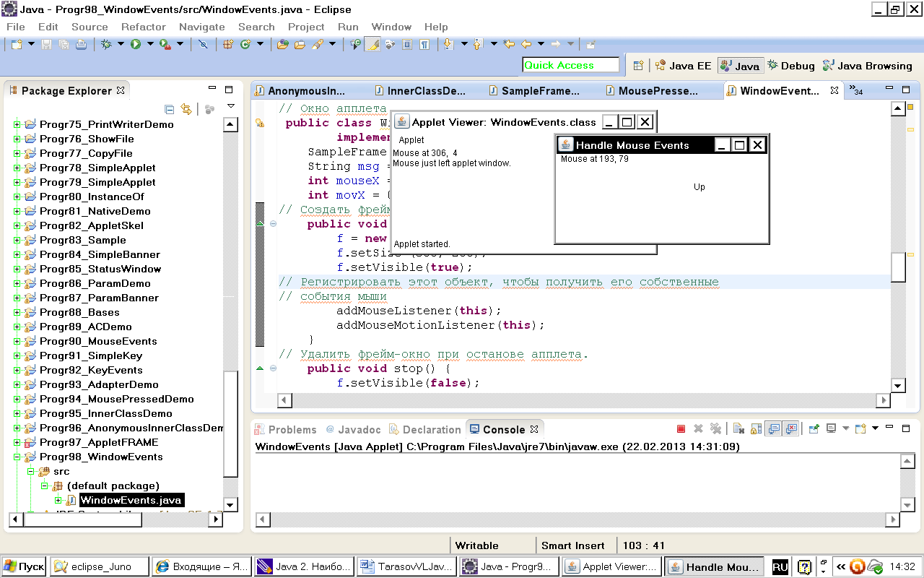Screen dimensions: 924x578
Task: Click the New Java Class icon
Action: point(245,44)
